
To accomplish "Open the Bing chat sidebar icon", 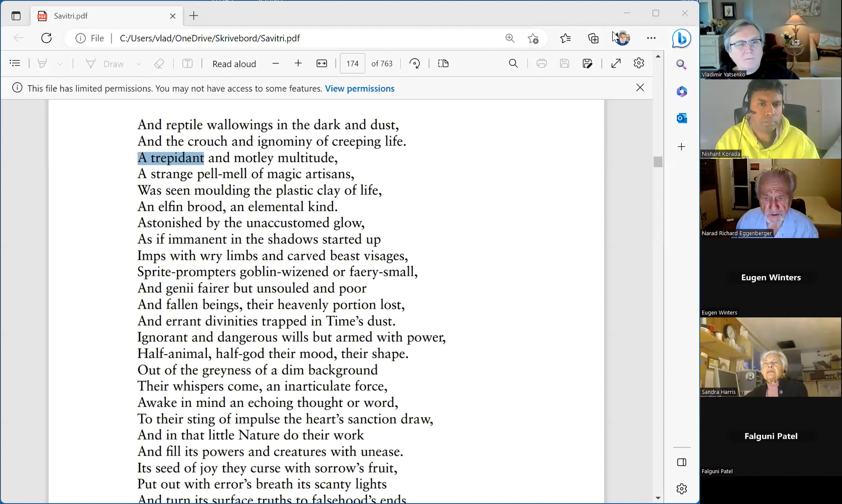I will tap(681, 38).
